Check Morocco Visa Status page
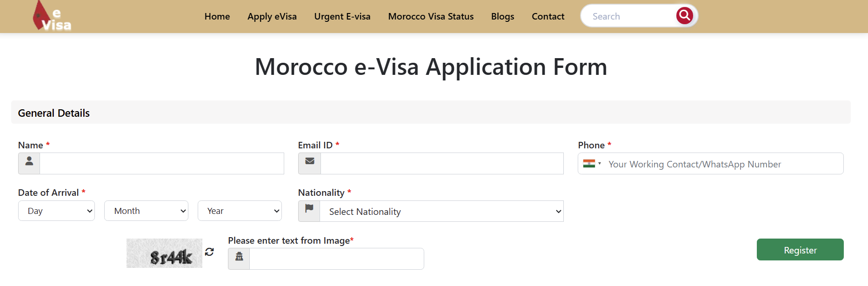Viewport: 868px width, 286px height. 431,16
